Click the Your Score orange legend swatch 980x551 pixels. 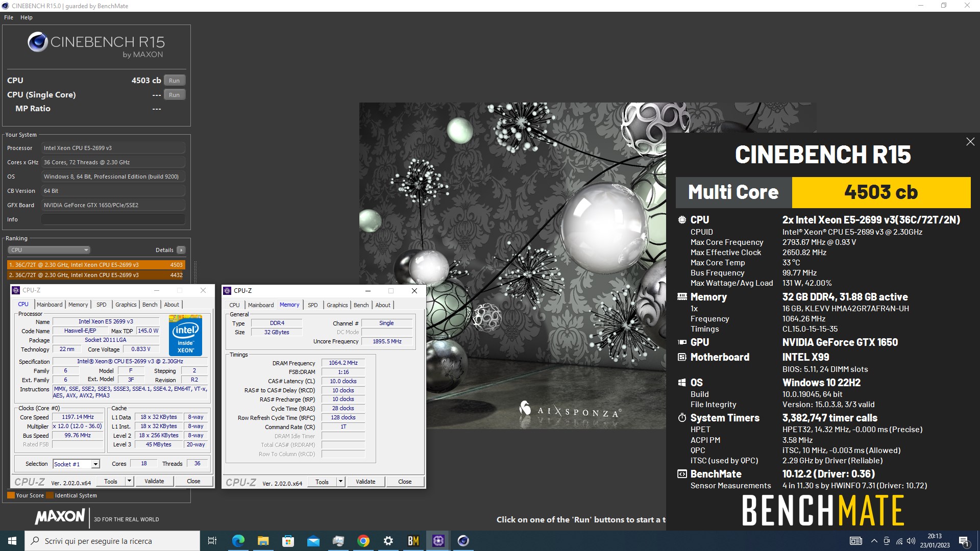11,495
